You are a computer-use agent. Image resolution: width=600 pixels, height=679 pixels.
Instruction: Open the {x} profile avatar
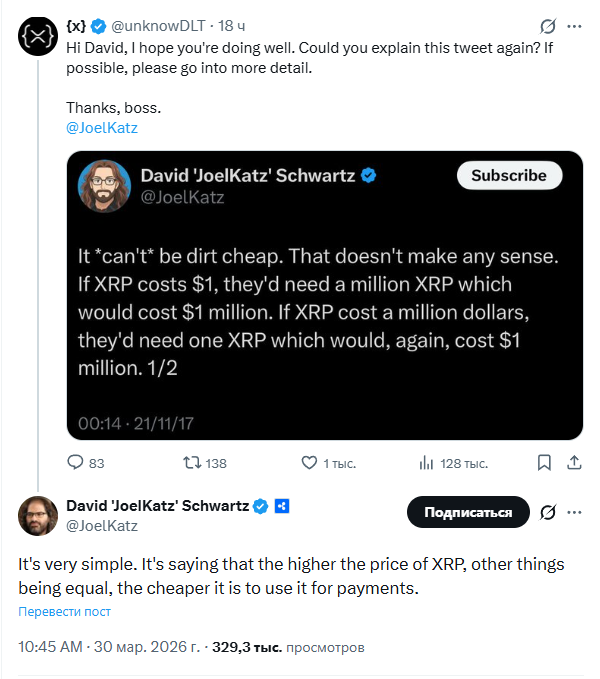[x=37, y=35]
